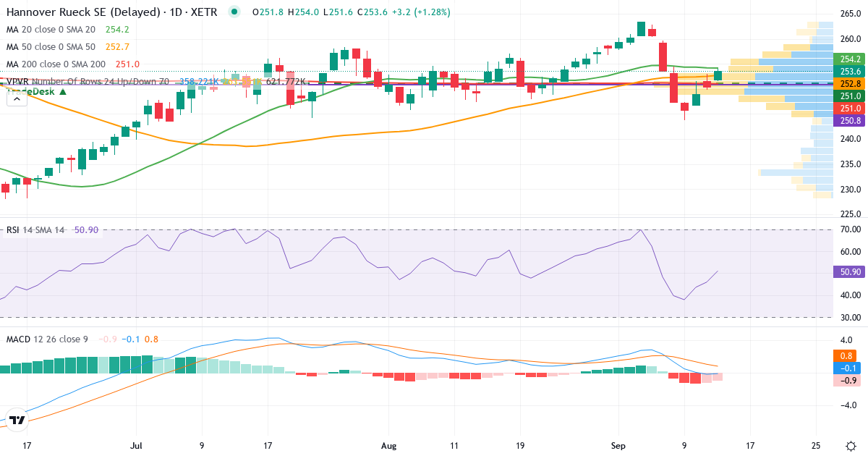
Task: Click the green 254.2 price axis label
Action: [x=848, y=59]
